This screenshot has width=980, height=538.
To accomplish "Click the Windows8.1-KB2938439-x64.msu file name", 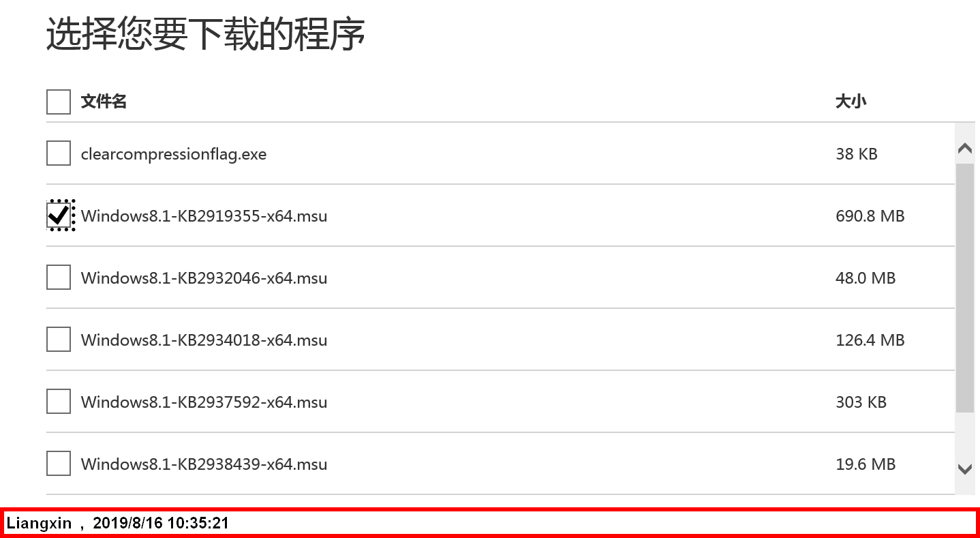I will pyautogui.click(x=204, y=464).
